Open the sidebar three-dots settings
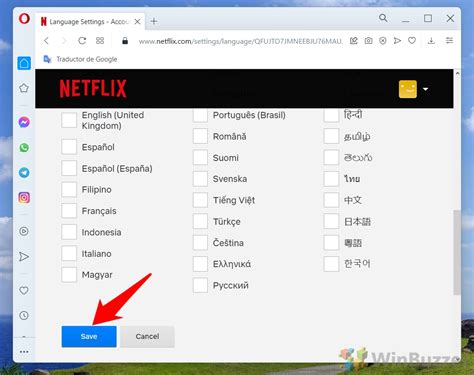 [x=24, y=352]
